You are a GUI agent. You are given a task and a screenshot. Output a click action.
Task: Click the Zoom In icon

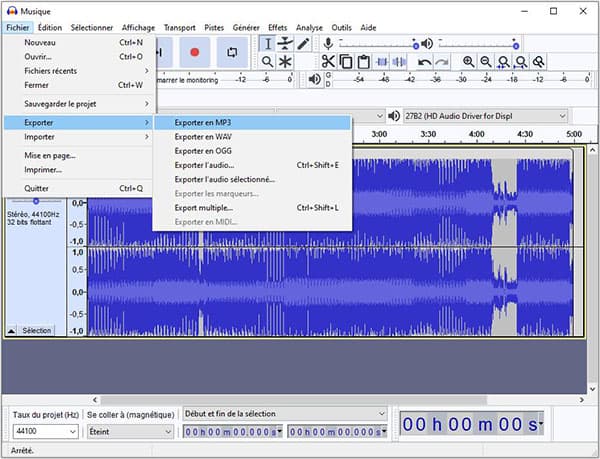468,62
